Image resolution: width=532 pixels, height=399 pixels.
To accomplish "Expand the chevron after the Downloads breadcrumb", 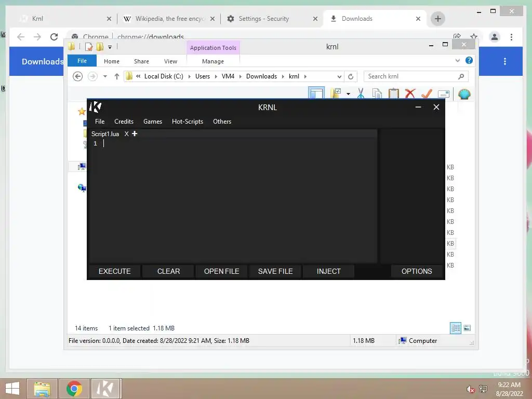I will point(283,76).
